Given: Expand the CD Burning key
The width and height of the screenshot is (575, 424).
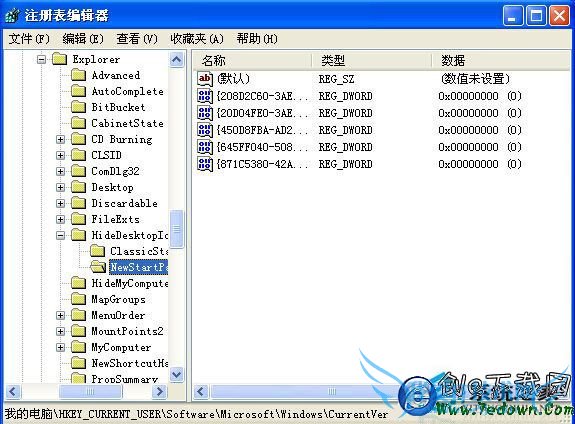Looking at the screenshot, I should tap(61, 139).
